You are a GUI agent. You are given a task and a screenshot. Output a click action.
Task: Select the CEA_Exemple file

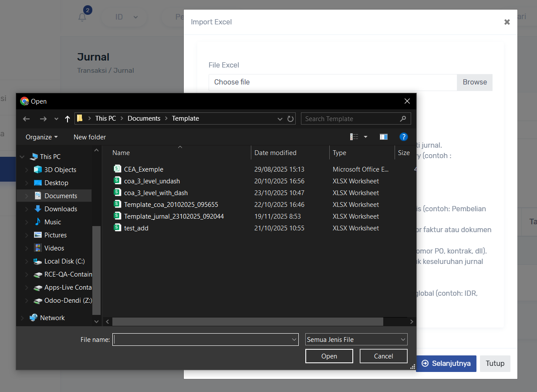click(143, 169)
